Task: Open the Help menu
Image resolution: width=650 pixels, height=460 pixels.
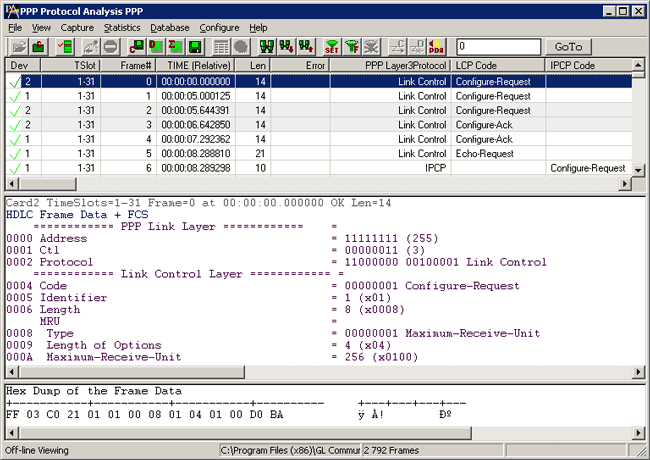Action: pyautogui.click(x=258, y=28)
